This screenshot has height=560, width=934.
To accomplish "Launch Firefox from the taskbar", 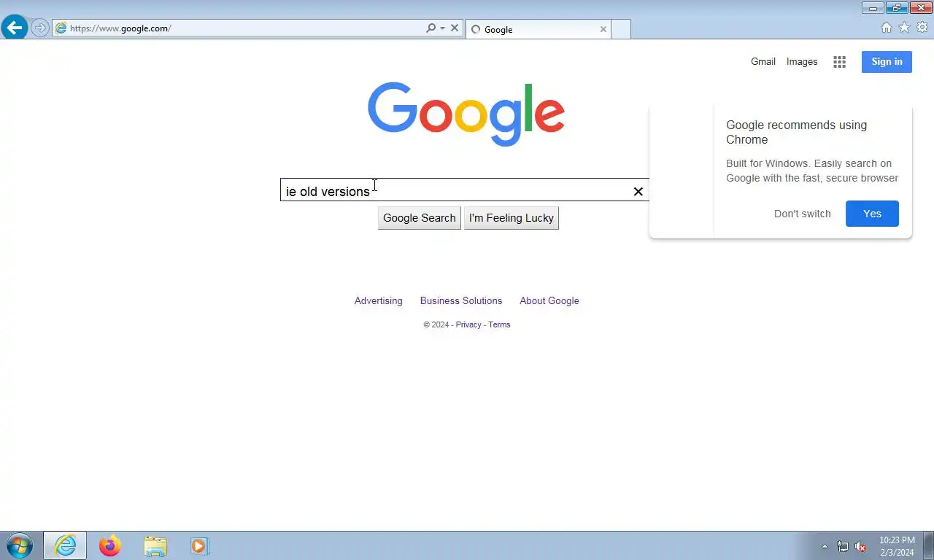I will [x=110, y=545].
